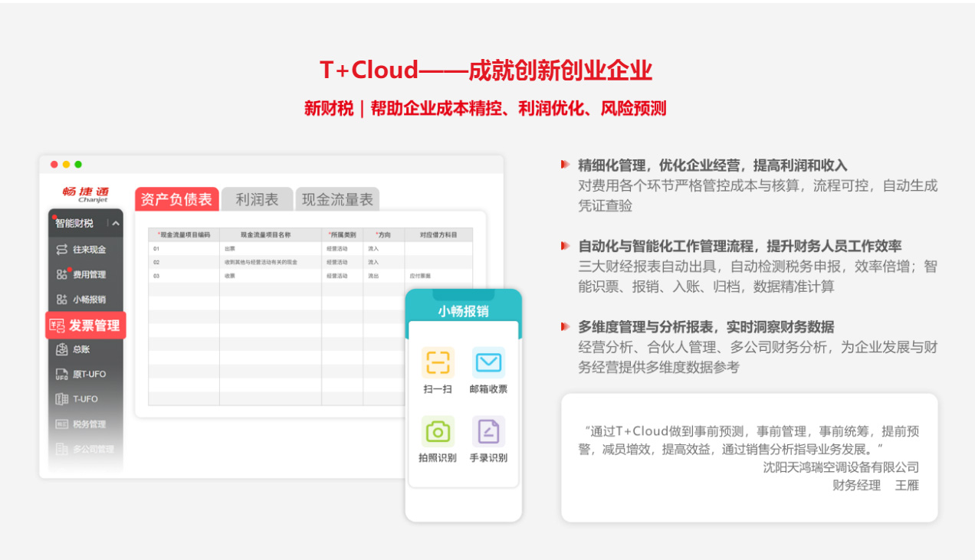975x560 pixels.
Task: Click the 财务经理 王雁 signature line
Action: 875,485
